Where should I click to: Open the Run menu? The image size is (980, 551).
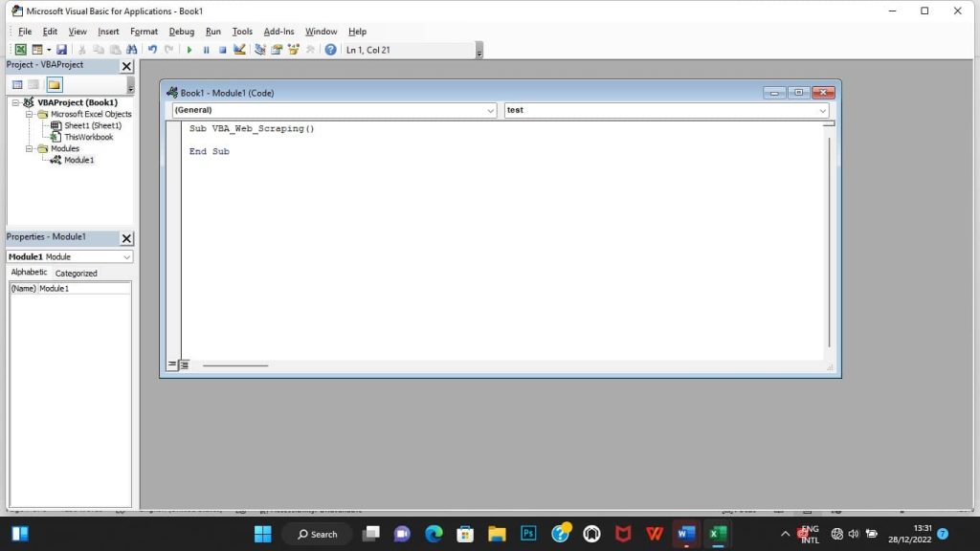point(213,32)
